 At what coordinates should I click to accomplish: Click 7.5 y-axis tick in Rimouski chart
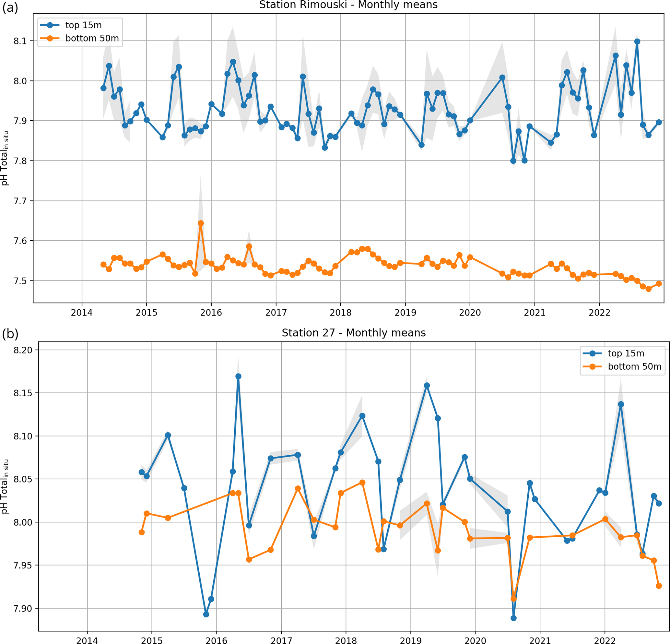(20, 281)
